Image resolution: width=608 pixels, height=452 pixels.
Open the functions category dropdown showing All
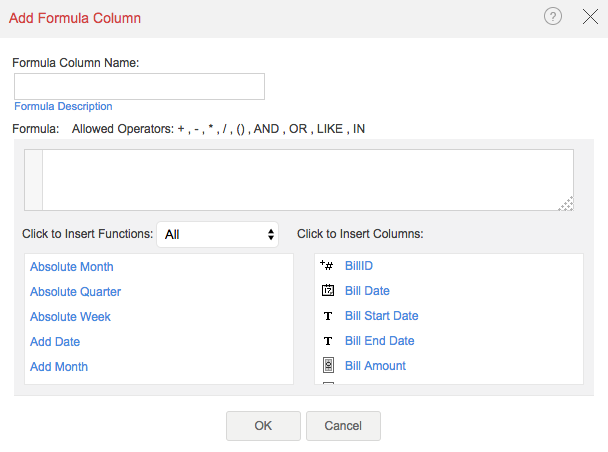220,234
